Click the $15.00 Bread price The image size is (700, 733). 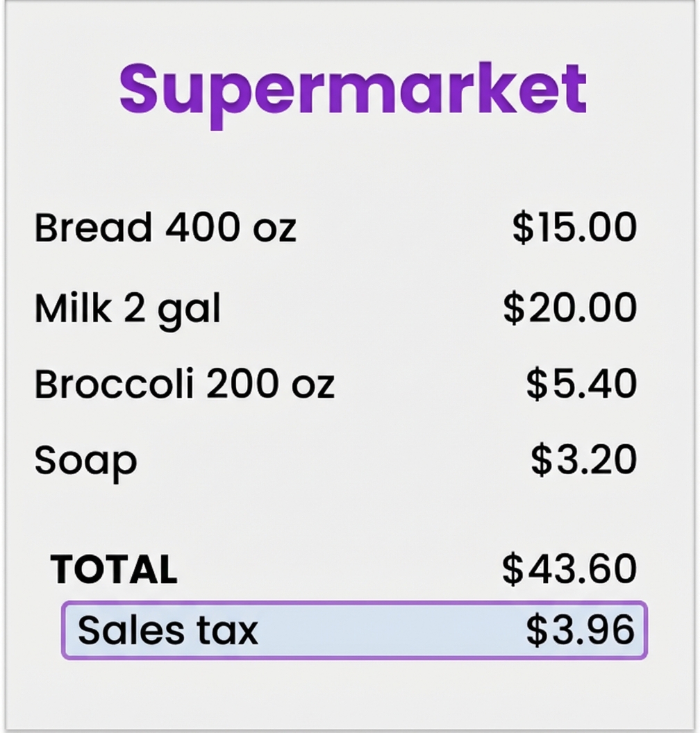pyautogui.click(x=574, y=228)
